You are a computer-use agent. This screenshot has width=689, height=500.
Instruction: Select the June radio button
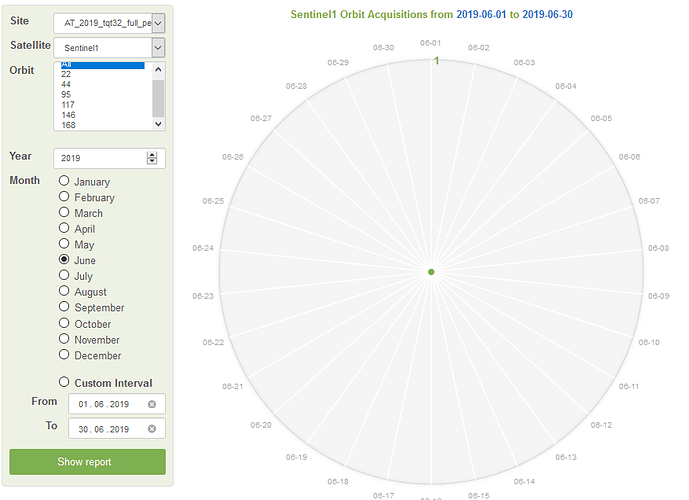point(64,260)
